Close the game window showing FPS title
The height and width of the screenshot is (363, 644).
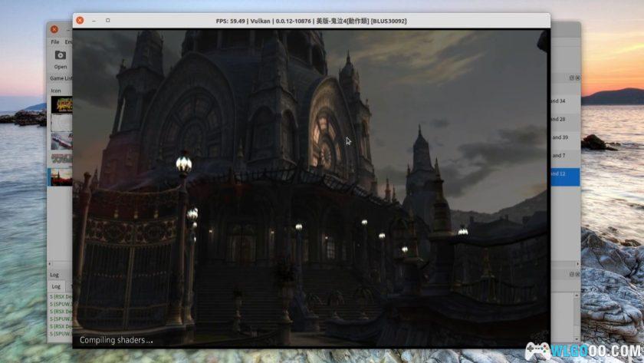coord(80,20)
